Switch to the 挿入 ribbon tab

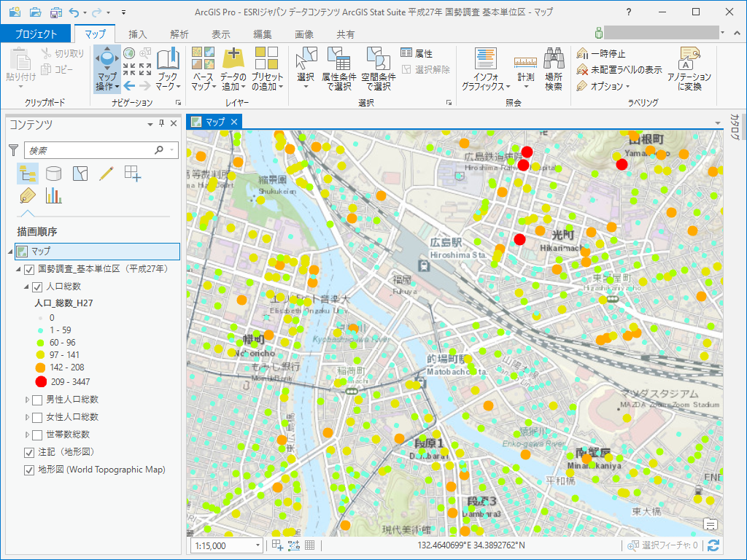[x=138, y=34]
